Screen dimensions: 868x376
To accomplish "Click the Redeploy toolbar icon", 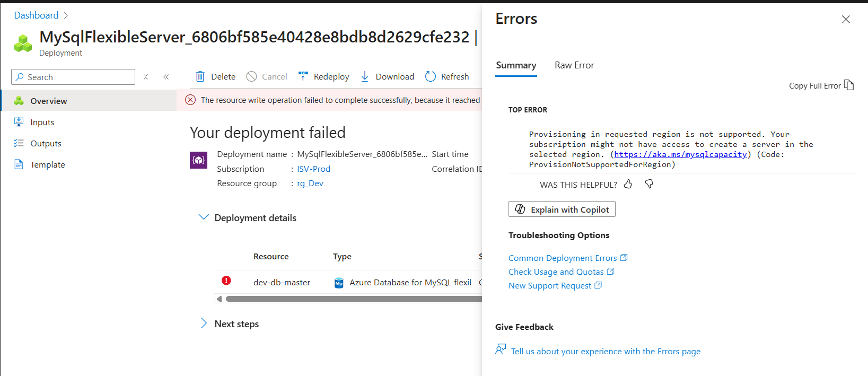I will tap(303, 76).
